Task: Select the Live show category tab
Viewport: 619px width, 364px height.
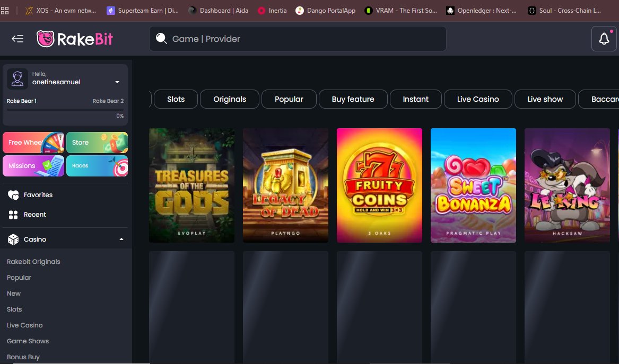Action: click(x=545, y=99)
